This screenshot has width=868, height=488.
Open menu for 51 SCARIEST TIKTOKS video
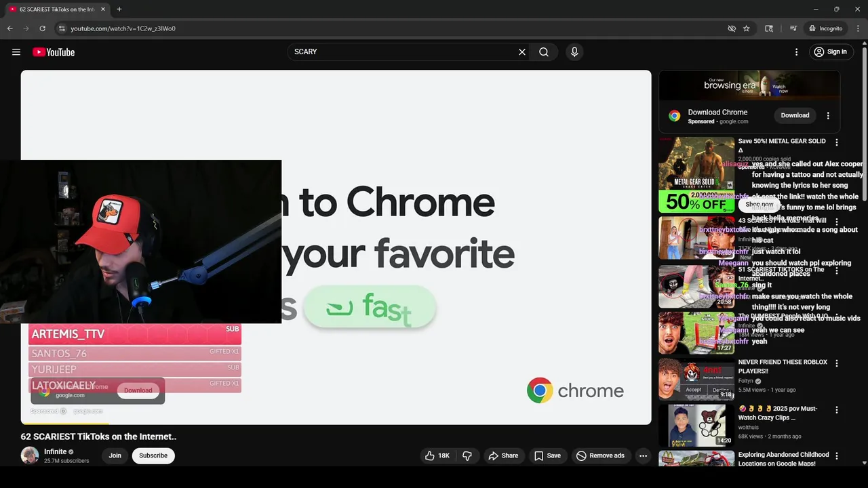(x=837, y=270)
